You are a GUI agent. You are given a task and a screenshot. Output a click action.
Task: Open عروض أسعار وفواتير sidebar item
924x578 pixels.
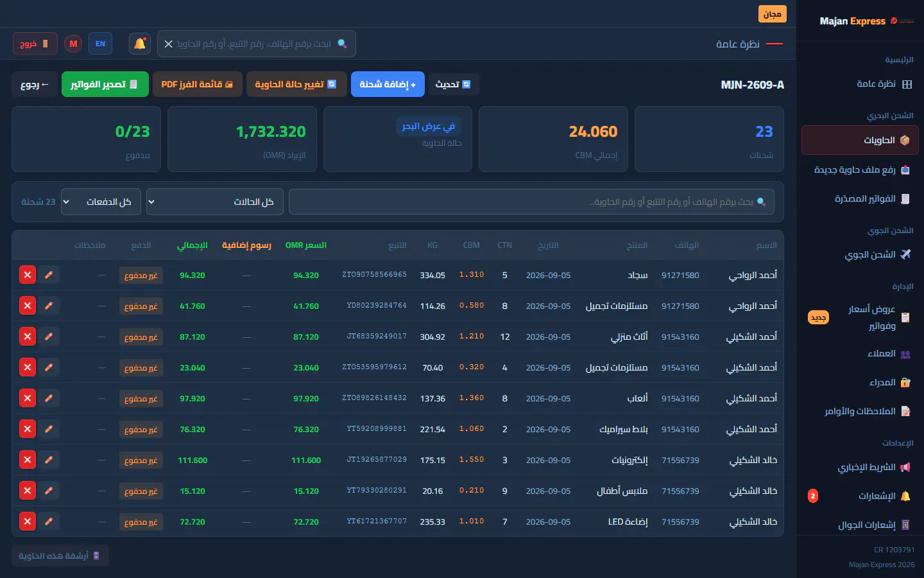coord(860,317)
